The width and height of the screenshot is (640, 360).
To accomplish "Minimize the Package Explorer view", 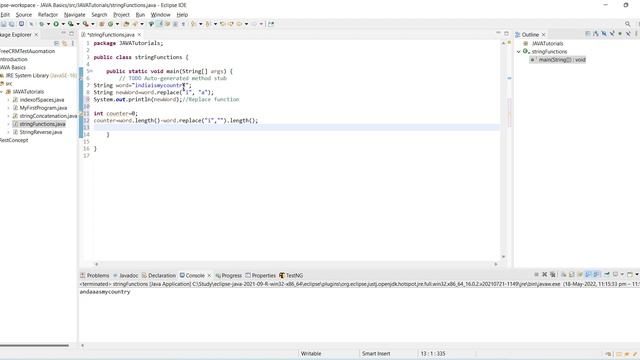I will [x=64, y=33].
